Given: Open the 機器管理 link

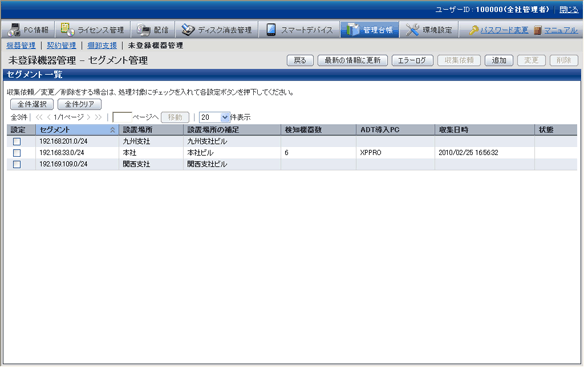Looking at the screenshot, I should (21, 45).
